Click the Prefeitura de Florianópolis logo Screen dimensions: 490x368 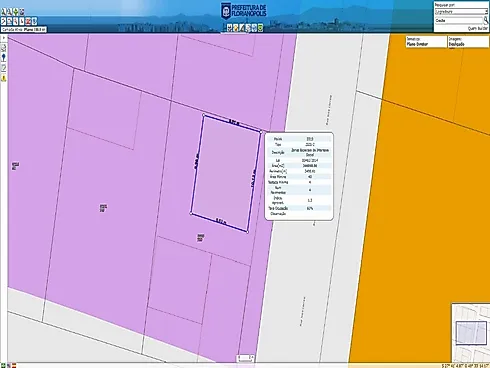point(244,11)
